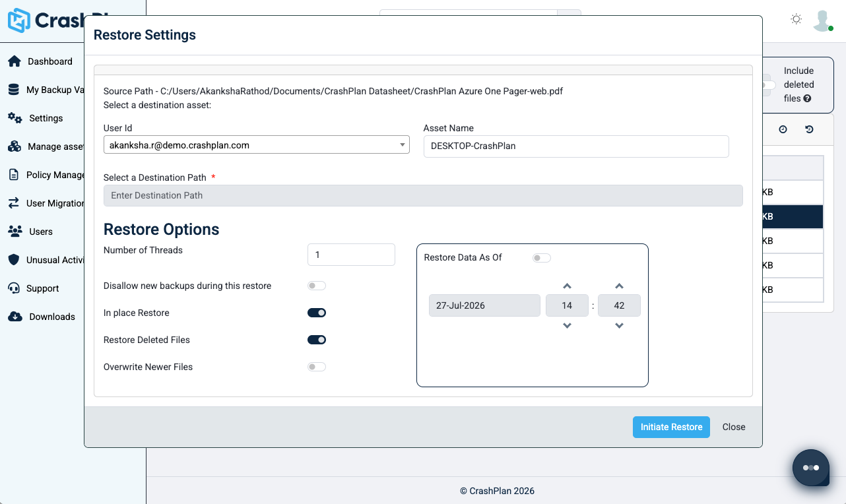Toggle Overwrite Newer Files switch
This screenshot has width=846, height=504.
[317, 367]
